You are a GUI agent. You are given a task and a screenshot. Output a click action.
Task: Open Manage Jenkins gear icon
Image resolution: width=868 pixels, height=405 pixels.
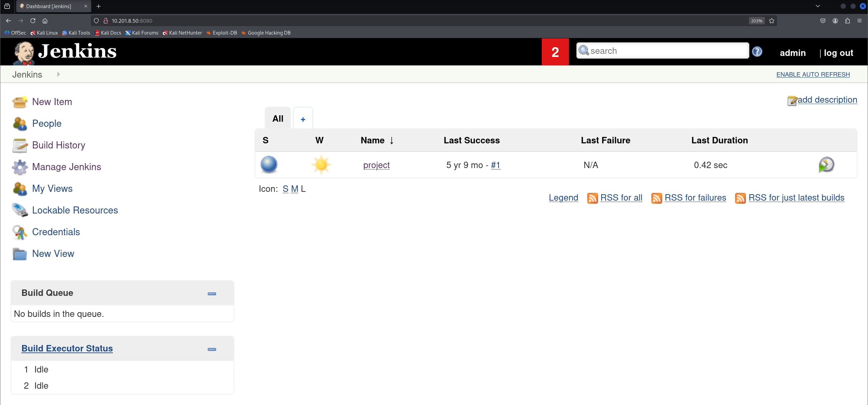[x=20, y=167]
